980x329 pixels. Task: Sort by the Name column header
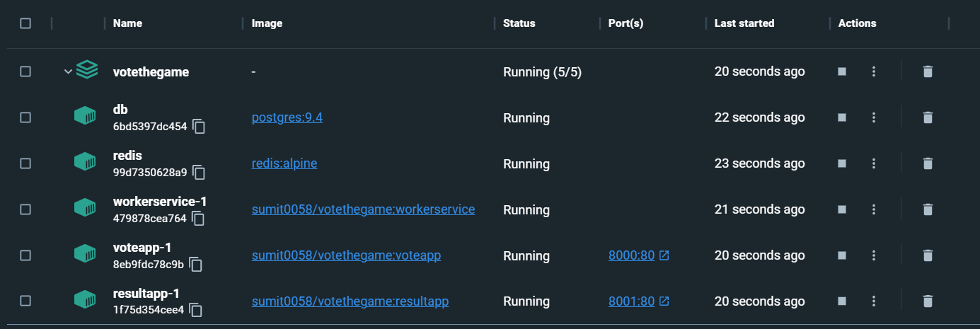[x=127, y=23]
